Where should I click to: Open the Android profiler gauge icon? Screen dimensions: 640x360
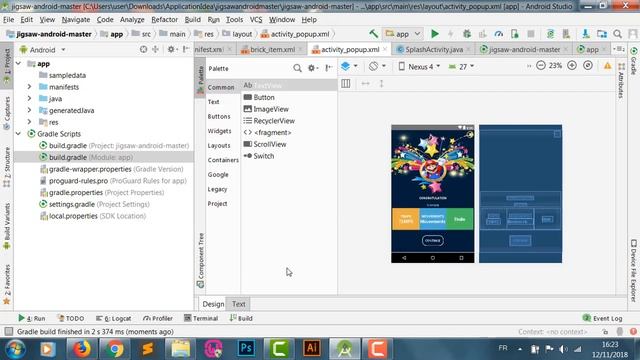tap(498, 34)
